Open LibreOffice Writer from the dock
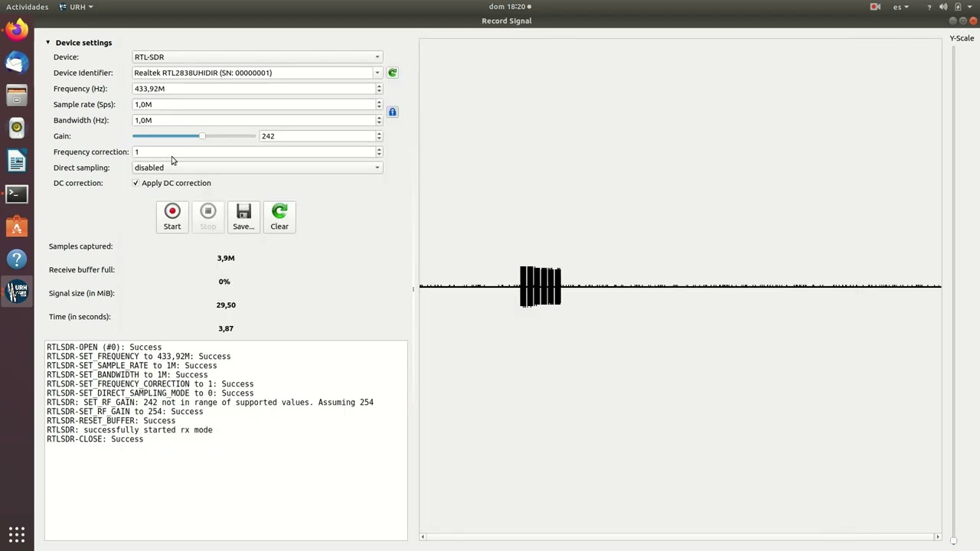This screenshot has width=980, height=551. pos(17,161)
